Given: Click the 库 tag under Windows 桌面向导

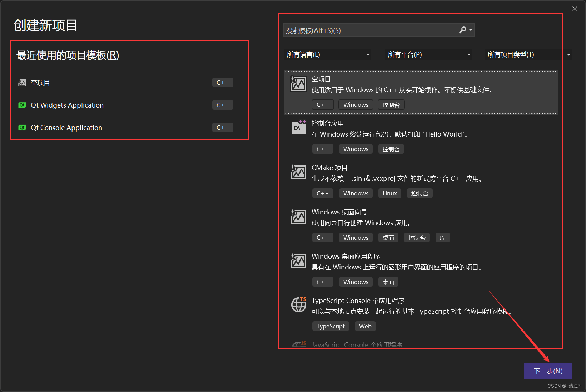Looking at the screenshot, I should (x=443, y=238).
